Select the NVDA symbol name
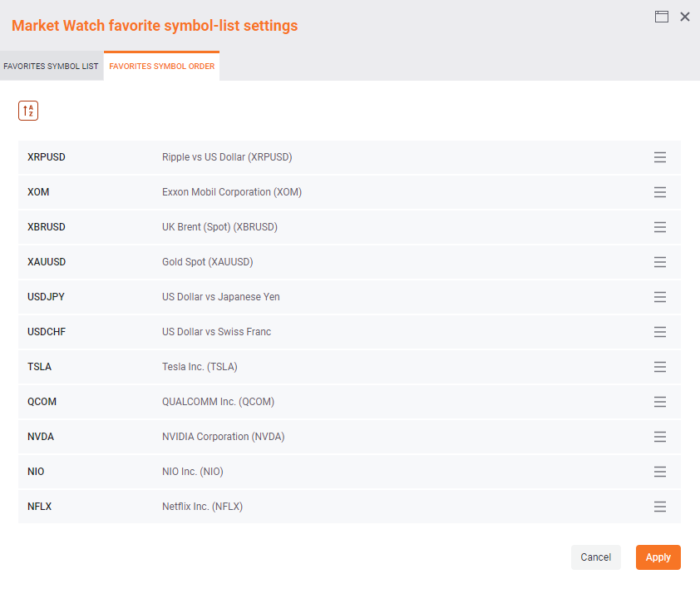 click(41, 437)
